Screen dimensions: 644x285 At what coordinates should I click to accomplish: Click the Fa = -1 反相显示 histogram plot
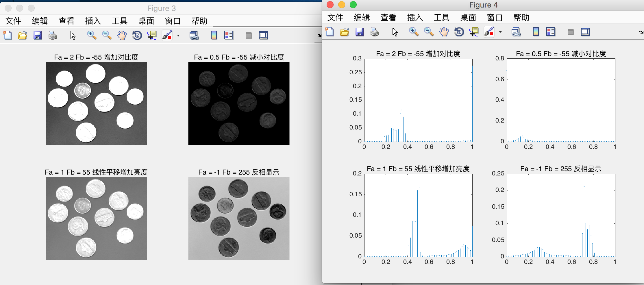coord(561,215)
